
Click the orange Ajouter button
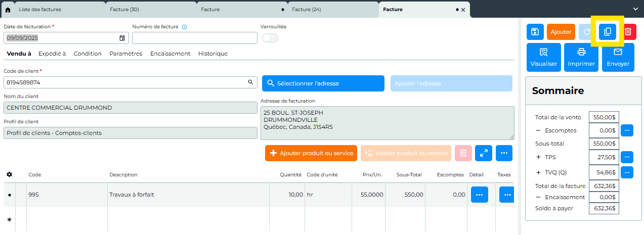tap(561, 32)
